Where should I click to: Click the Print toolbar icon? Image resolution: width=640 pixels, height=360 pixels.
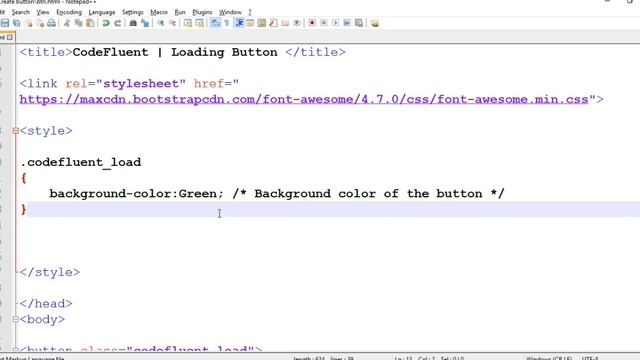pos(51,23)
